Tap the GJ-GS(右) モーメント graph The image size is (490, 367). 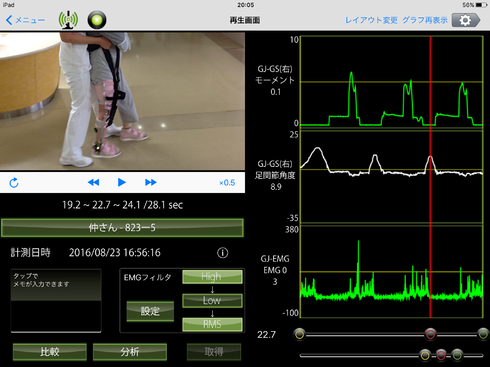point(392,81)
